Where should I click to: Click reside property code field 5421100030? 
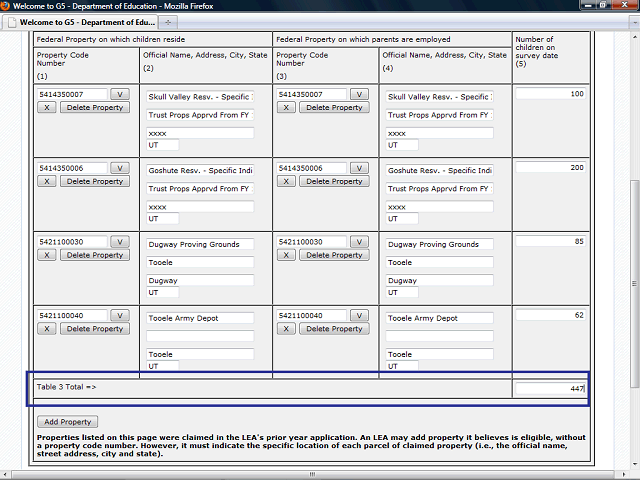(72, 242)
